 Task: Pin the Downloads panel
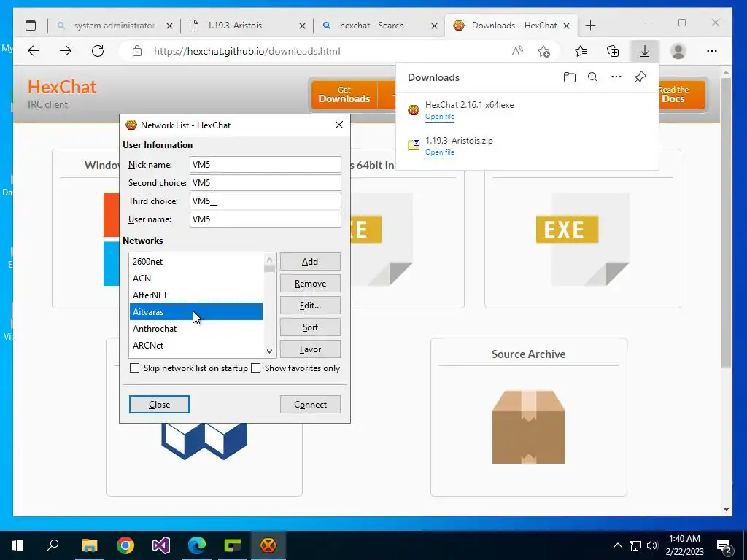tap(640, 77)
